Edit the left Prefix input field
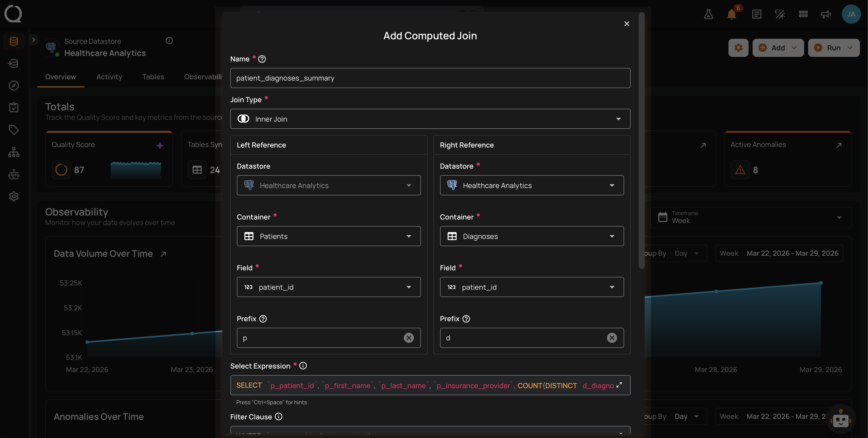 tap(329, 338)
